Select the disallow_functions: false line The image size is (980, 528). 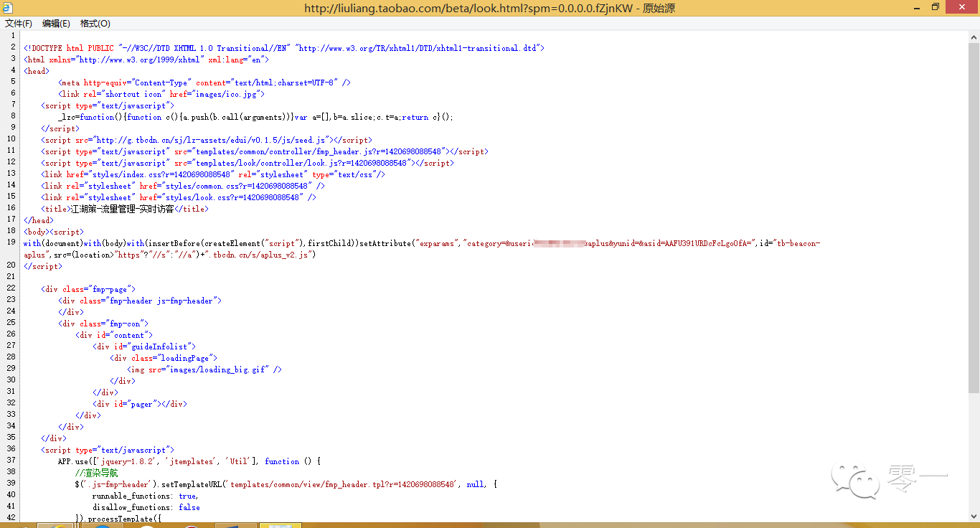coord(146,507)
